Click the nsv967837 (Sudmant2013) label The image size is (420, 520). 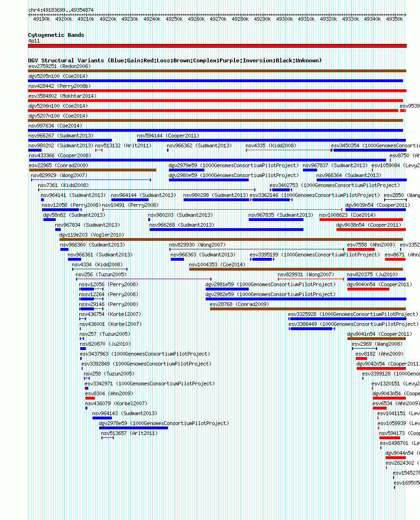[x=335, y=166]
